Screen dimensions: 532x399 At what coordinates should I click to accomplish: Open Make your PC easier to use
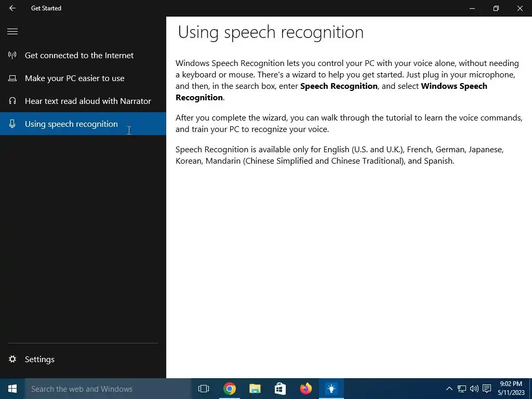(83, 78)
